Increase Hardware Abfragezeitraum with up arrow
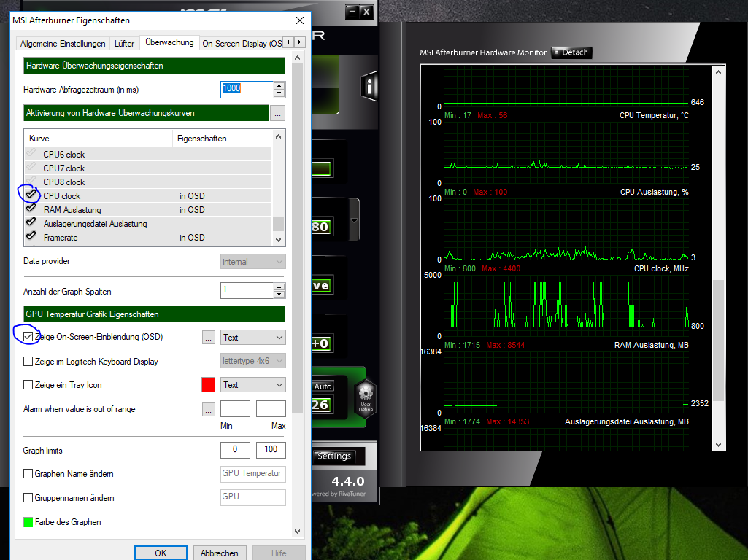The width and height of the screenshot is (748, 560). pyautogui.click(x=279, y=86)
